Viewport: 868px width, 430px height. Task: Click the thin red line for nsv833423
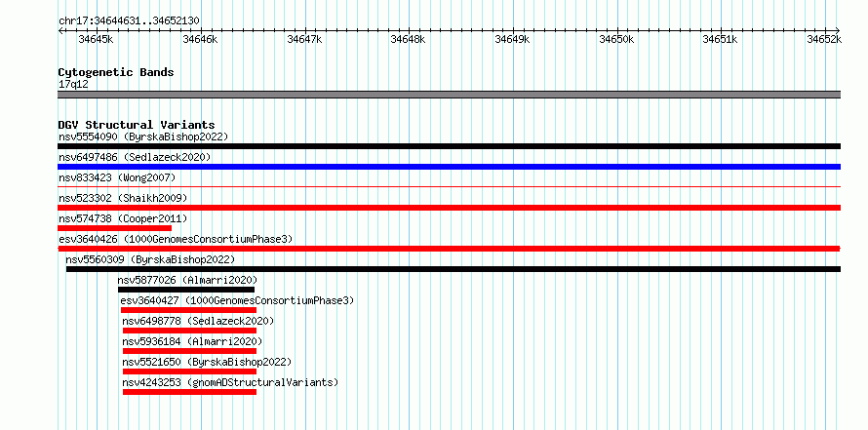pyautogui.click(x=449, y=186)
